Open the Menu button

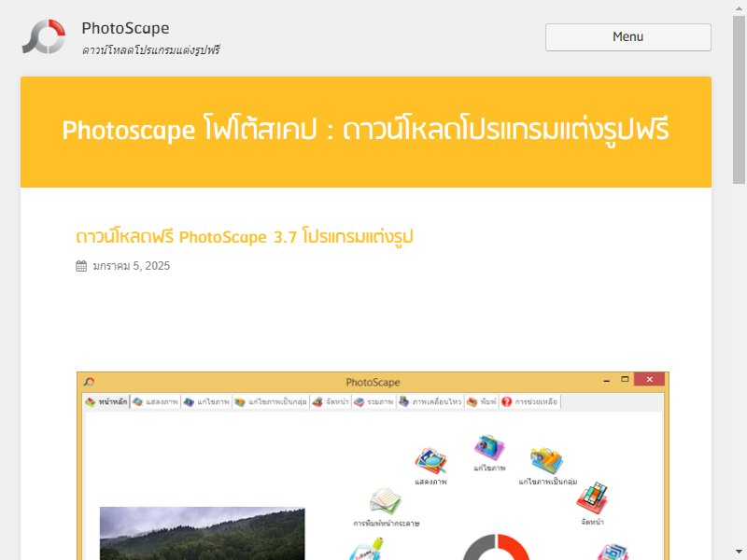click(627, 37)
